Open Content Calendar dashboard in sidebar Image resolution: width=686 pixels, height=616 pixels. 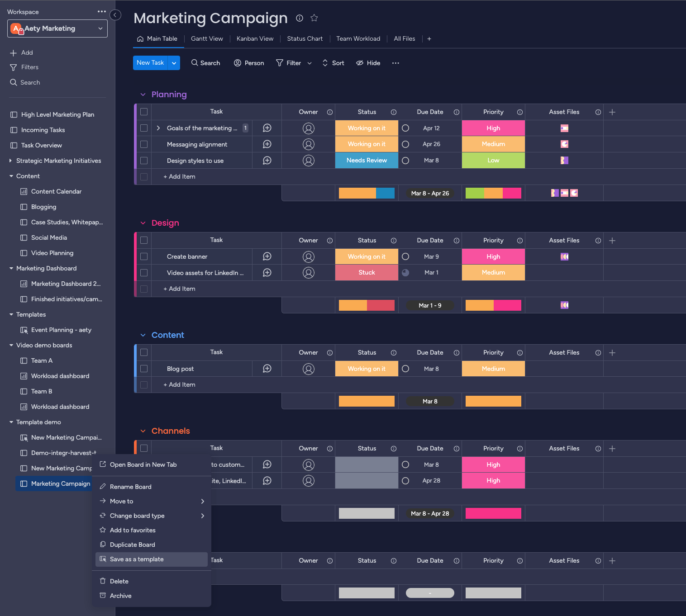pos(56,191)
